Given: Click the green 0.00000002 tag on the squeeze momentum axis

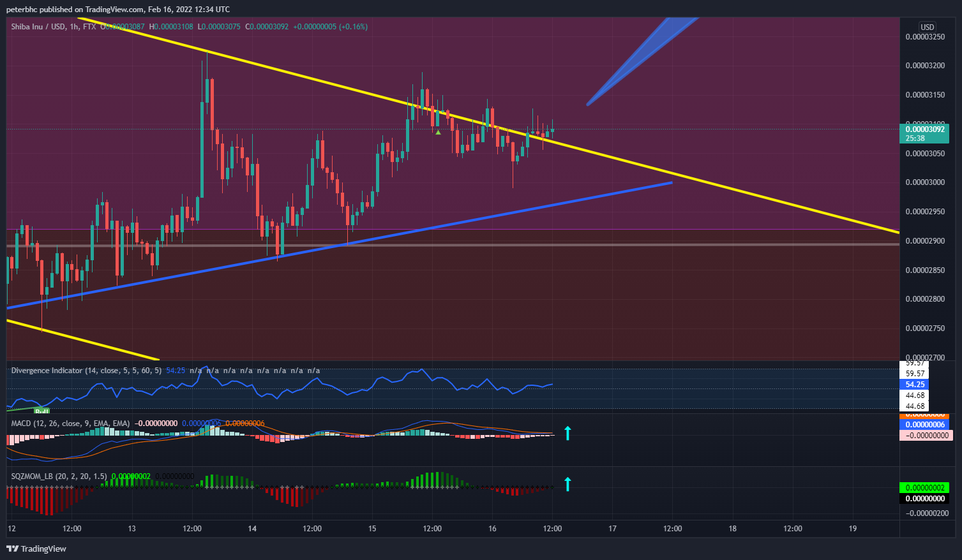Looking at the screenshot, I should [924, 488].
